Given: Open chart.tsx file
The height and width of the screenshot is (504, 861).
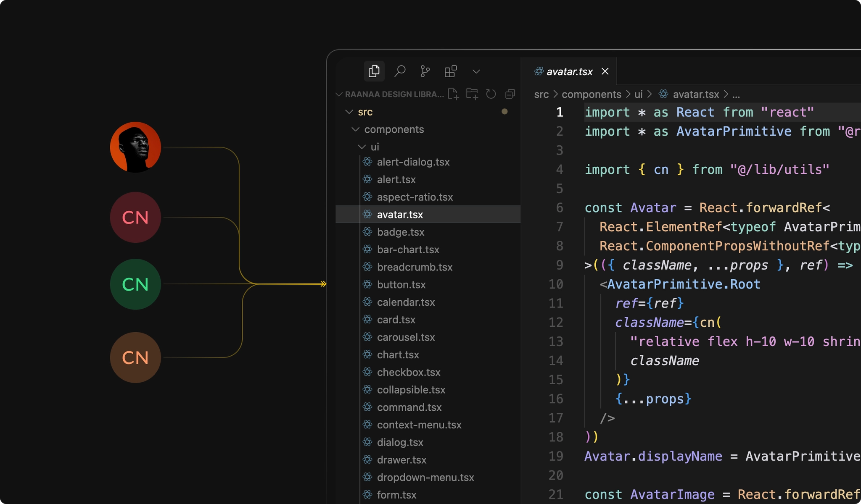Looking at the screenshot, I should [x=398, y=355].
